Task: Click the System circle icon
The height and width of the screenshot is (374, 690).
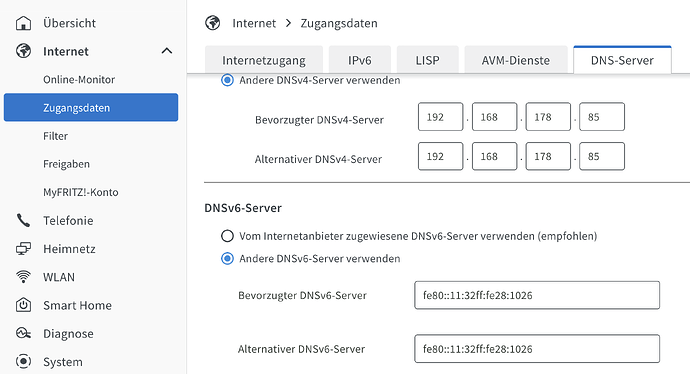Action: (23, 361)
